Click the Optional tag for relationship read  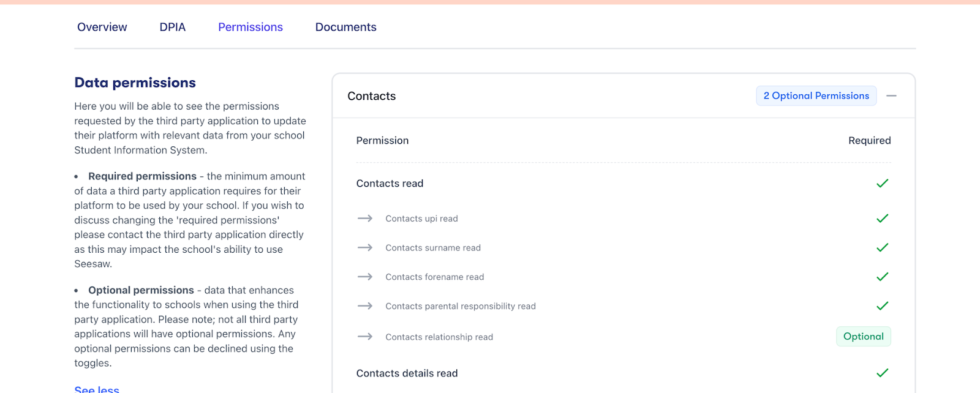click(863, 337)
